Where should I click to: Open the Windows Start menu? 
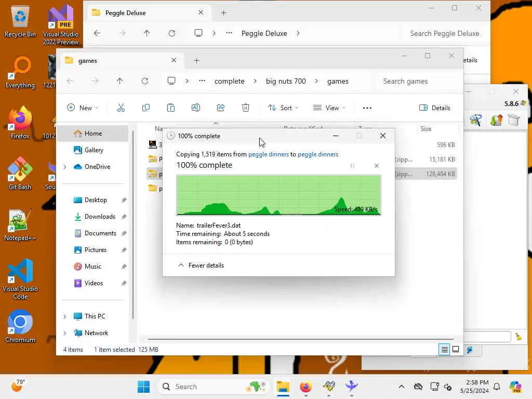coord(144,387)
